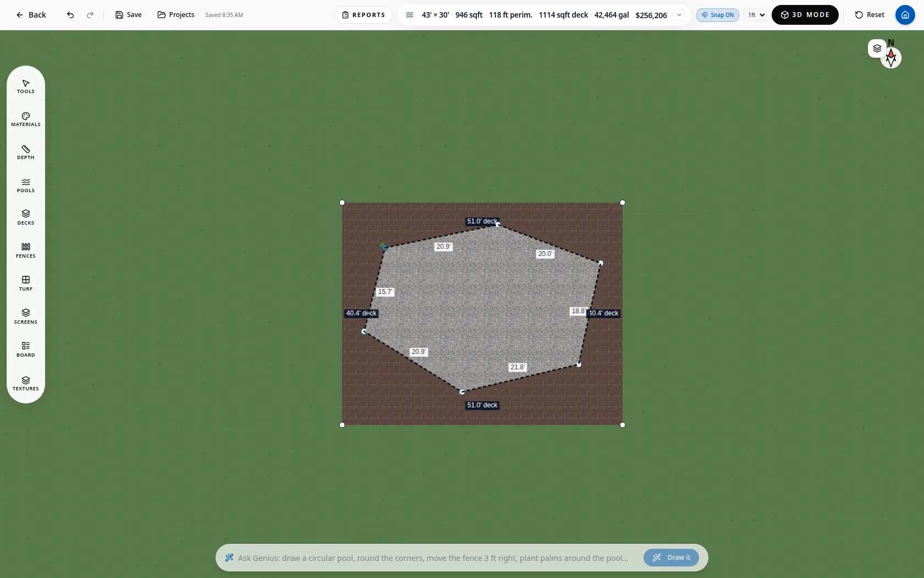Open the Materials palette
Viewport: 924px width, 578px height.
click(x=26, y=119)
